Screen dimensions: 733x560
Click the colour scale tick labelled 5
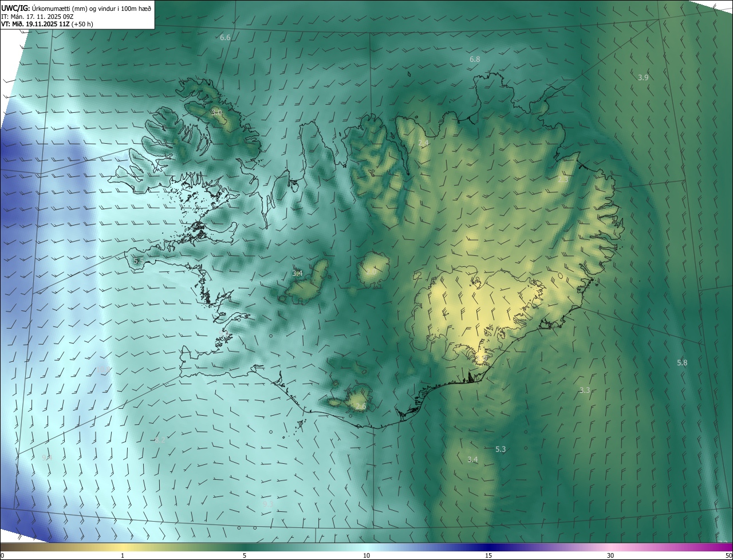(x=245, y=555)
